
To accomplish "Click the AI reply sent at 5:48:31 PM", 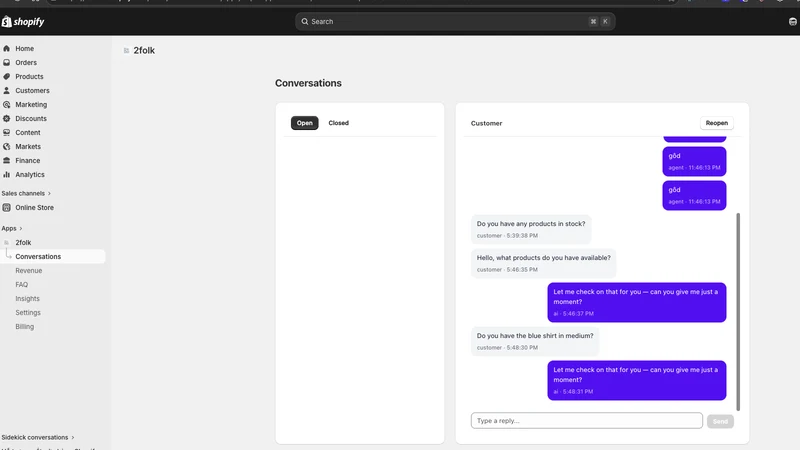I will 636,381.
